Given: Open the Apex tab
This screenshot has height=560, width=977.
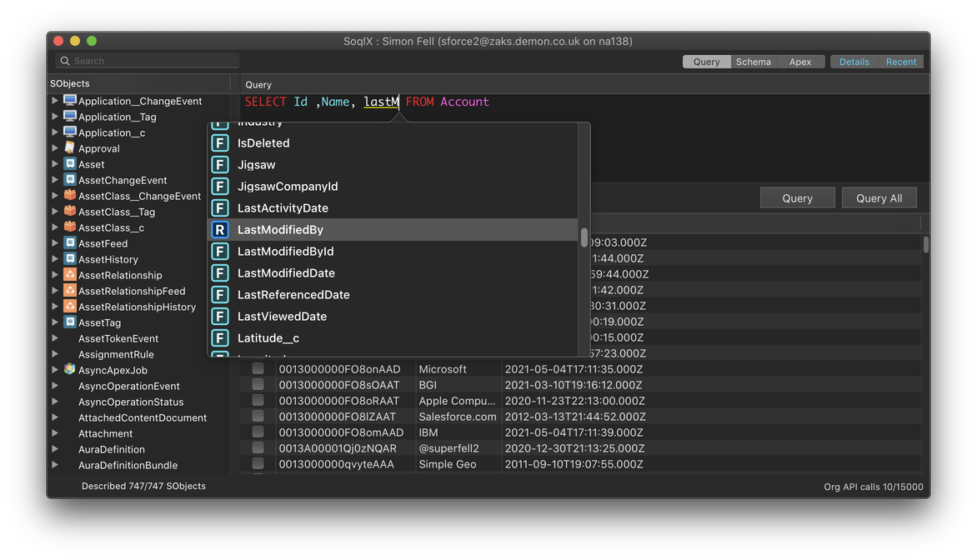Looking at the screenshot, I should pos(799,62).
